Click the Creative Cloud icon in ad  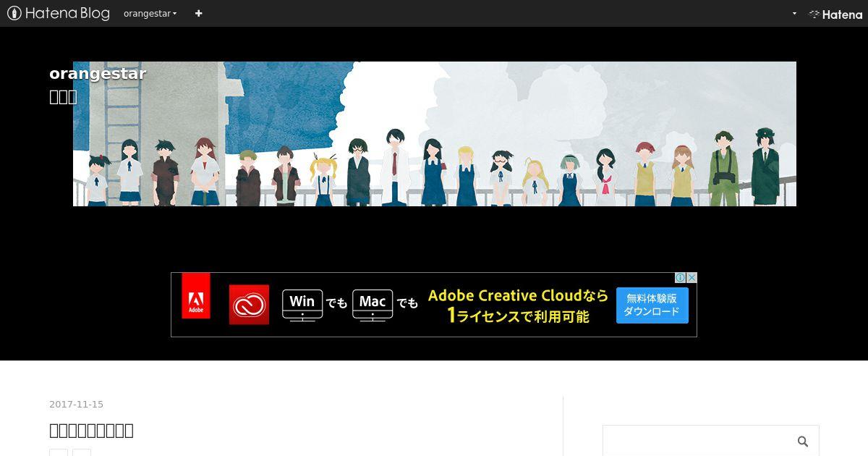click(249, 305)
